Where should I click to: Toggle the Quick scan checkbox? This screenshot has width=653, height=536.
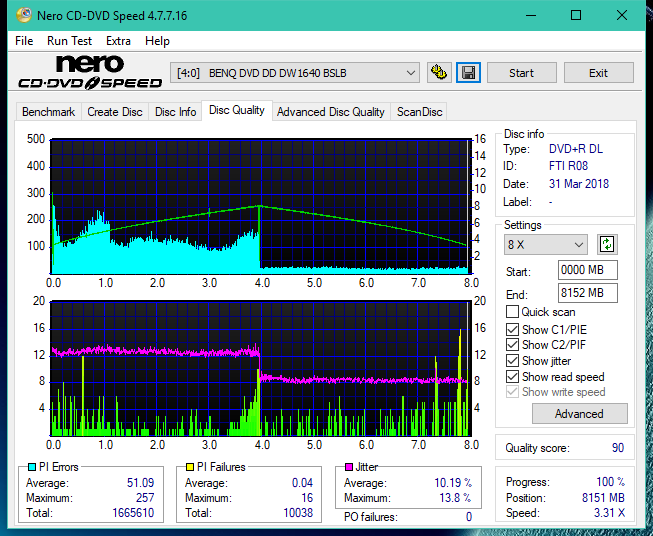pos(512,312)
